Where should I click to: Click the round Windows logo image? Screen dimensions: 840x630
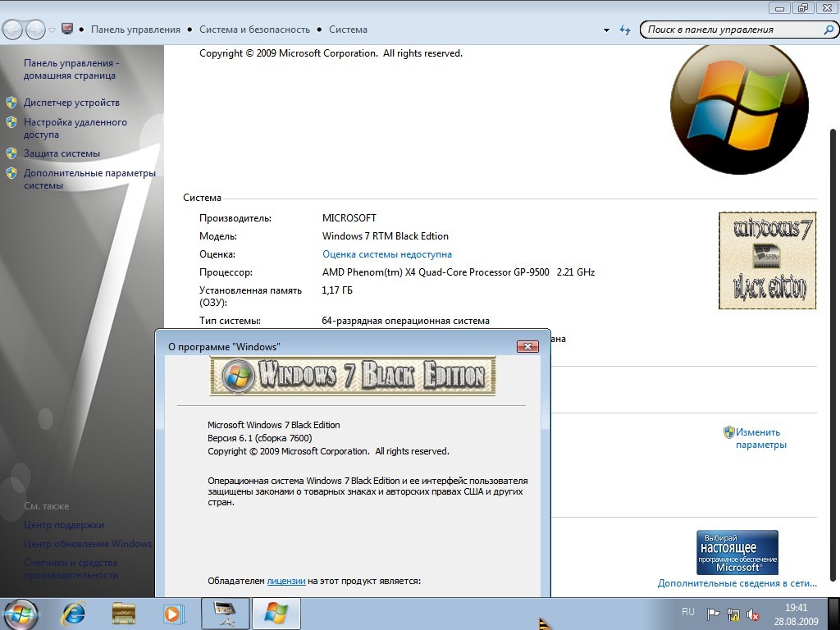pos(739,107)
